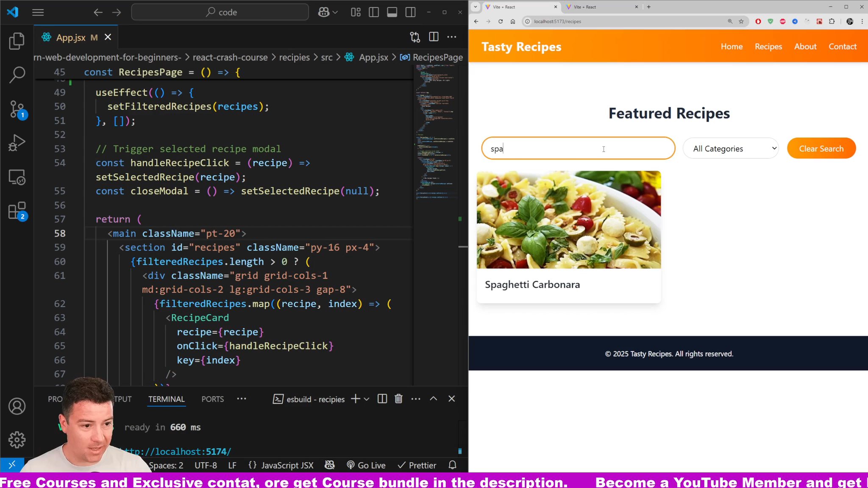Open the Spaghetti Carbonara recipe image
868x488 pixels.
(568, 220)
